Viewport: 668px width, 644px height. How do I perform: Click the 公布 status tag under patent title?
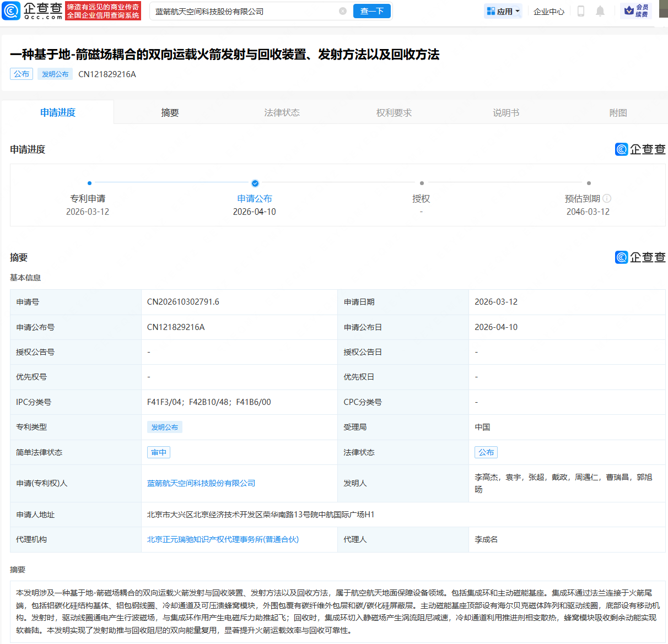point(21,73)
